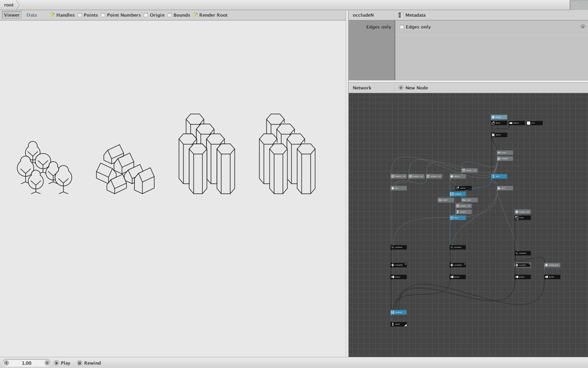Uncheck the Render Root checkbox
588x368 pixels.
pyautogui.click(x=195, y=15)
